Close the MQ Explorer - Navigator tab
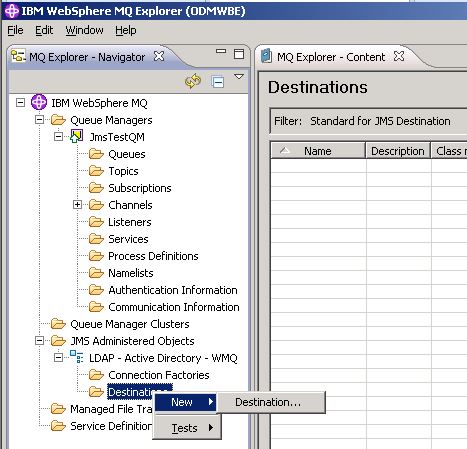 159,56
